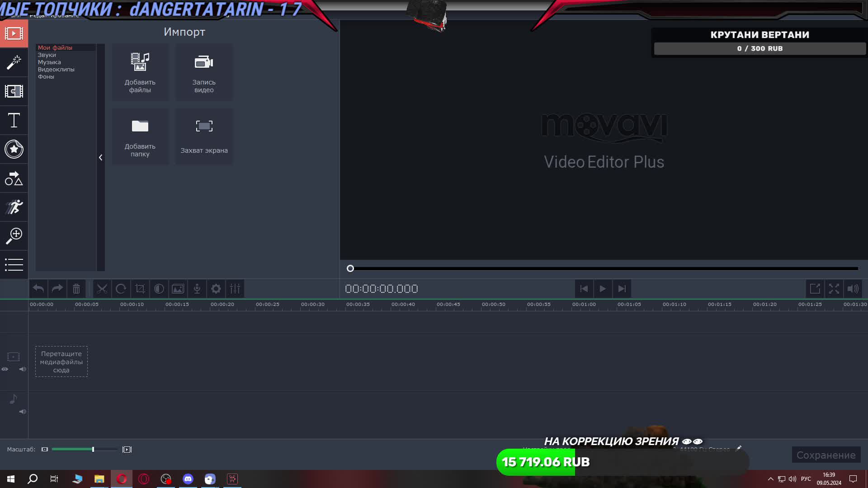Mute the video track speaker icon
The width and height of the screenshot is (868, 488).
[22, 369]
